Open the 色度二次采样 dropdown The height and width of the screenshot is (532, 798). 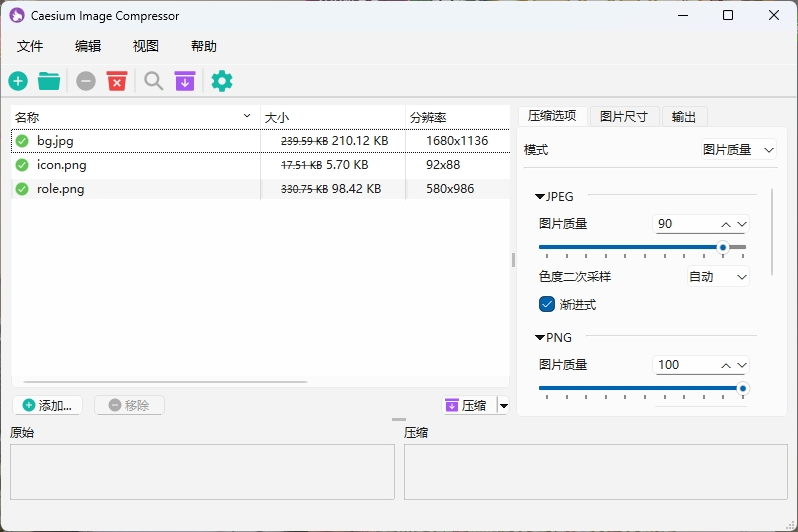[x=718, y=276]
